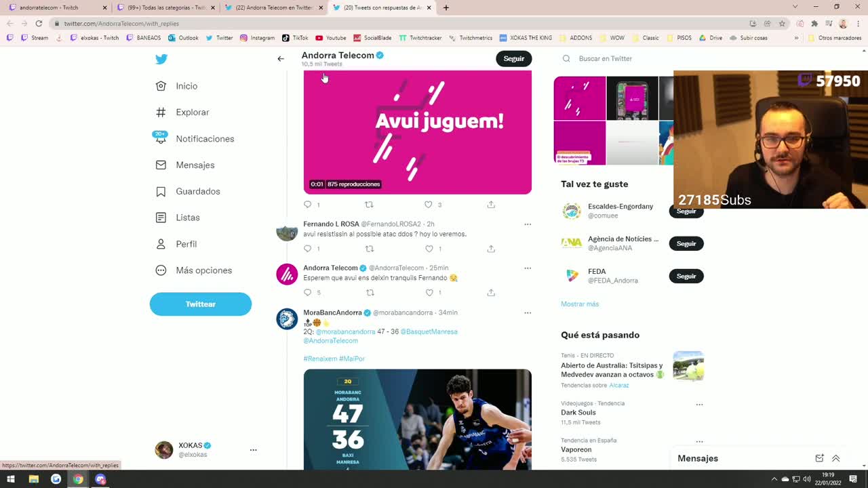Screen dimensions: 868x488
Task: Reply to Fernando L ROSA tweet
Action: tap(308, 249)
